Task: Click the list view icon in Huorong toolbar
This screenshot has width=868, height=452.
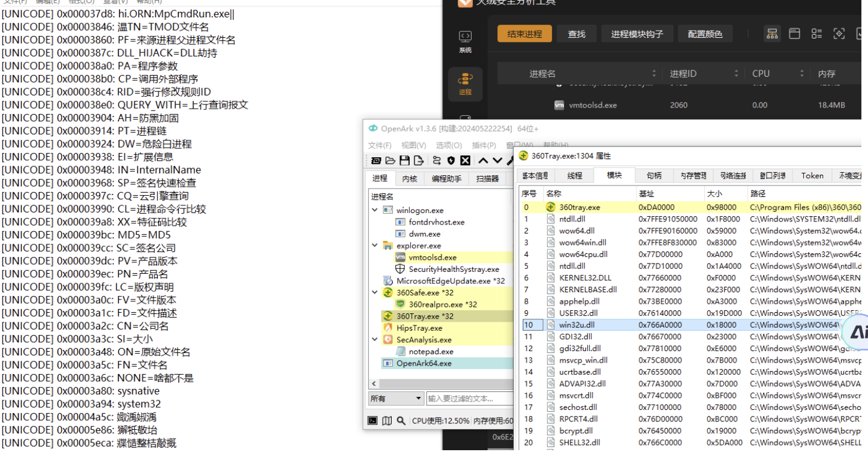Action: (816, 34)
